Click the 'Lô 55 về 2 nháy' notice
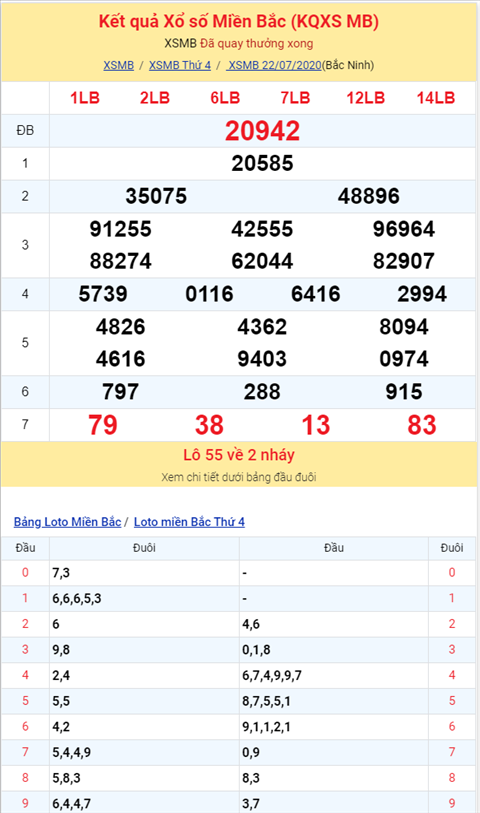 click(239, 455)
